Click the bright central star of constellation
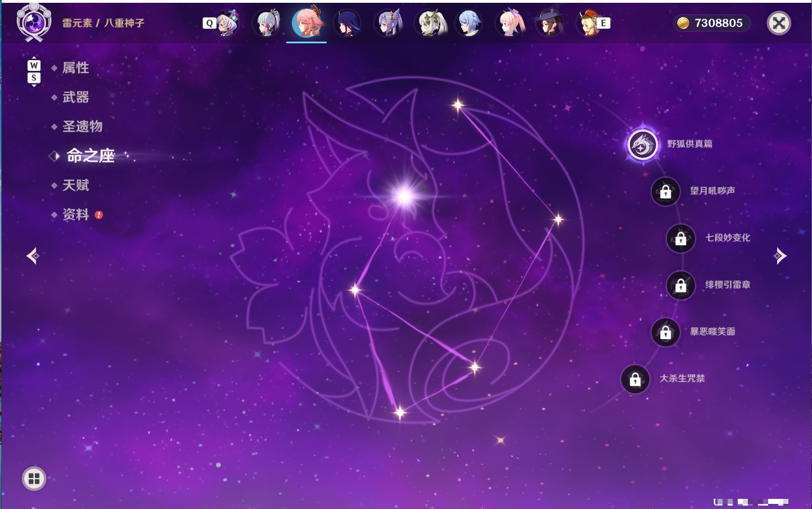Image resolution: width=812 pixels, height=509 pixels. click(x=404, y=196)
